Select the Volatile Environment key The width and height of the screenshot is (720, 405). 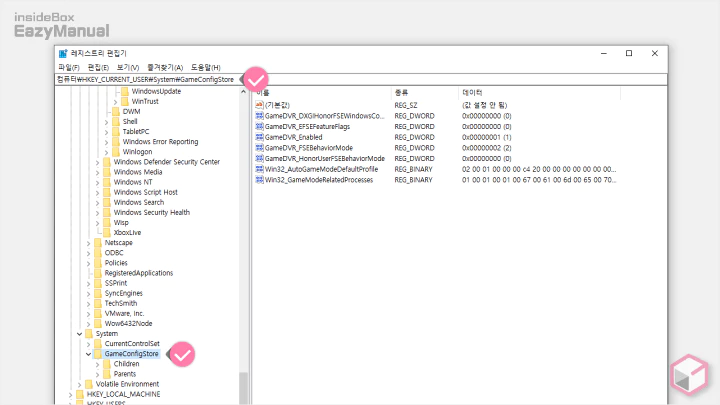[127, 384]
